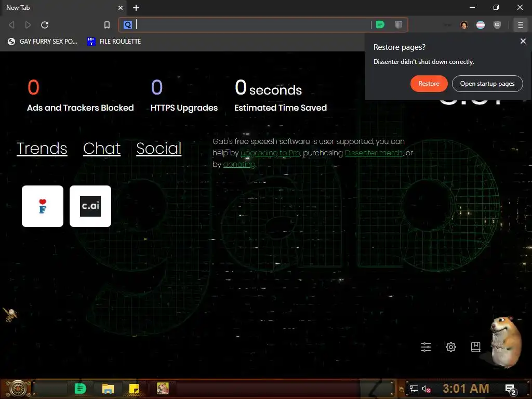Open the green Dissenter comments icon

point(380,24)
